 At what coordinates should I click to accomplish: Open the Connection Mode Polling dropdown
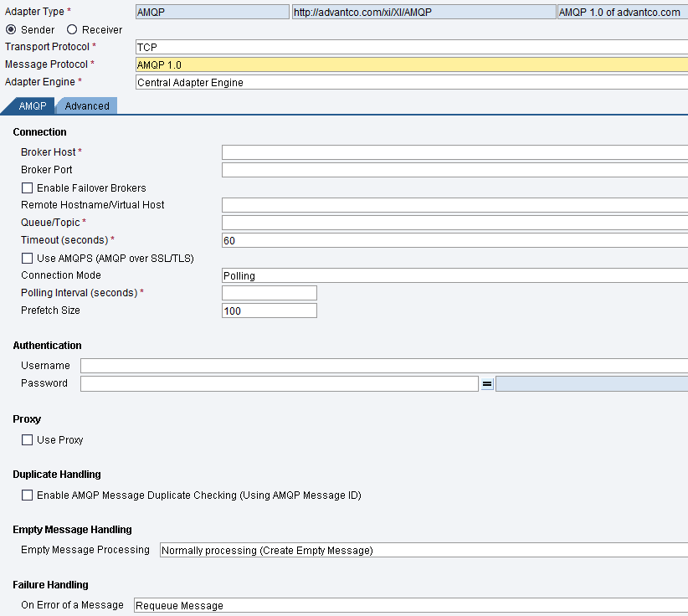(x=454, y=275)
